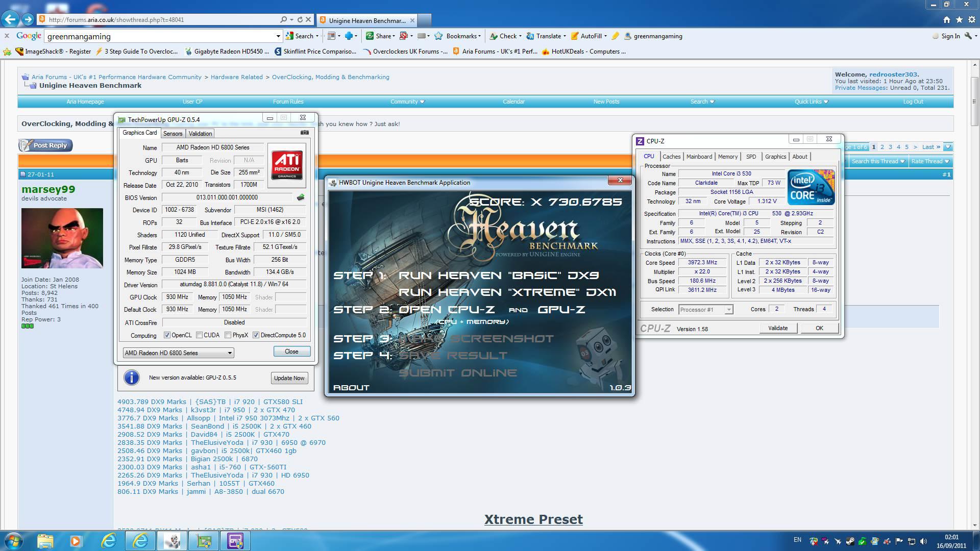Open the browser Tools gear icon
Viewport: 980px width, 551px height.
pyautogui.click(x=971, y=20)
